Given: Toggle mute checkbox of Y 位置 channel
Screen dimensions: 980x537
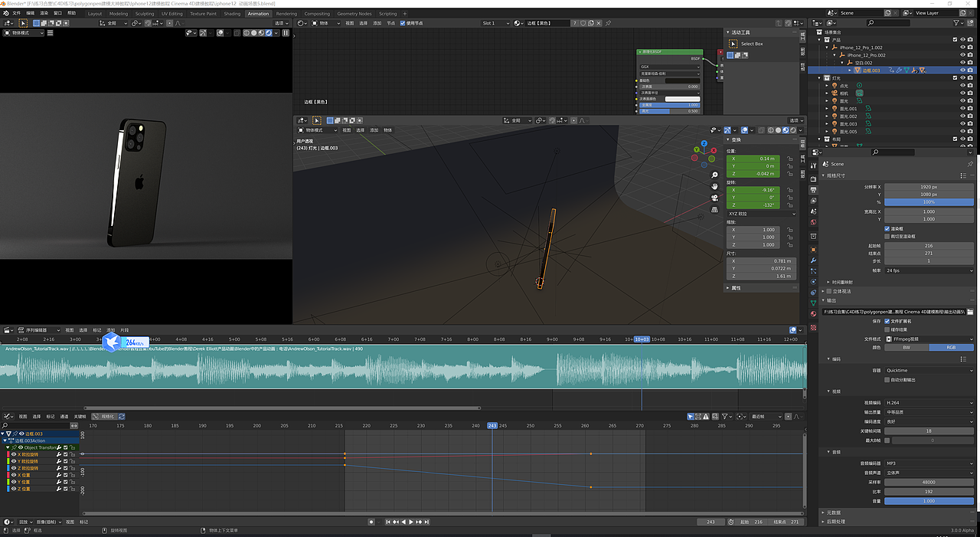Looking at the screenshot, I should [x=66, y=482].
